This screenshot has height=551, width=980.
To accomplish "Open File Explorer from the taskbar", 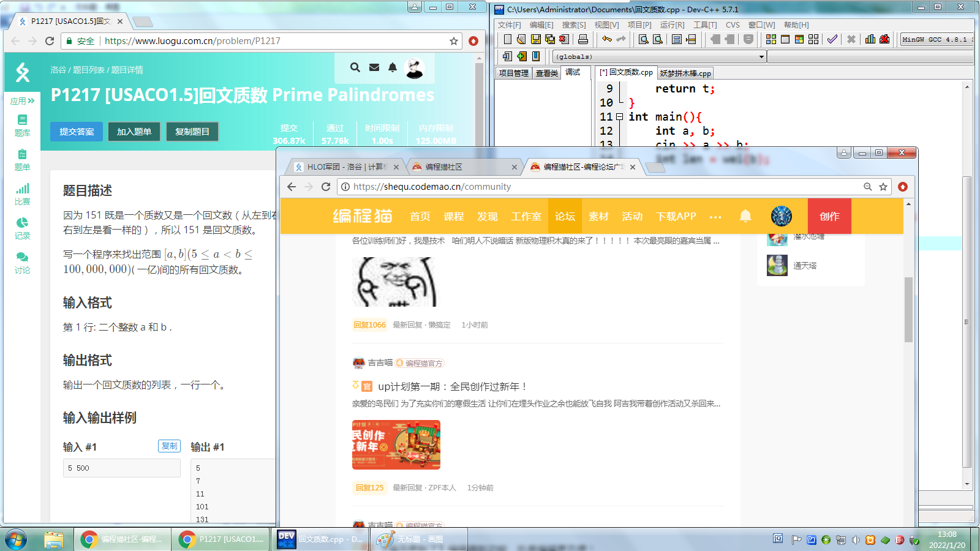I will (54, 539).
